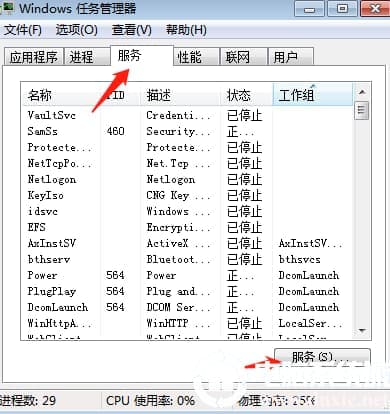The image size is (390, 414).
Task: Click the CNG Key description cell
Action: click(179, 195)
